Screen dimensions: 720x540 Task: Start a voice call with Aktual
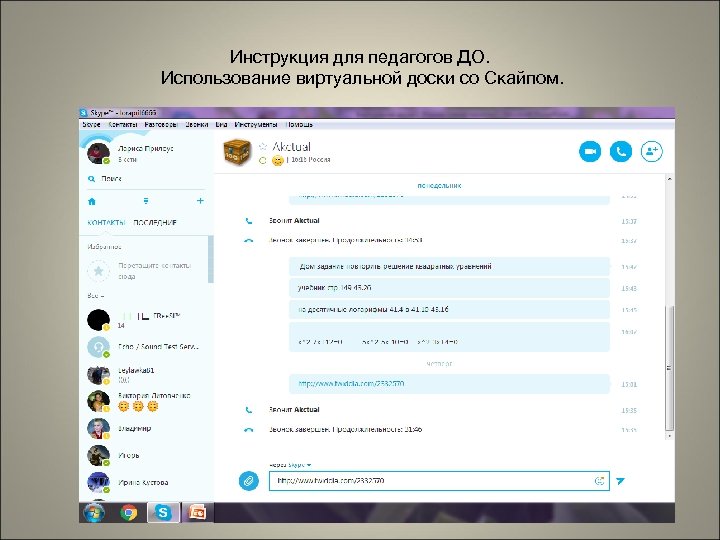click(x=621, y=152)
